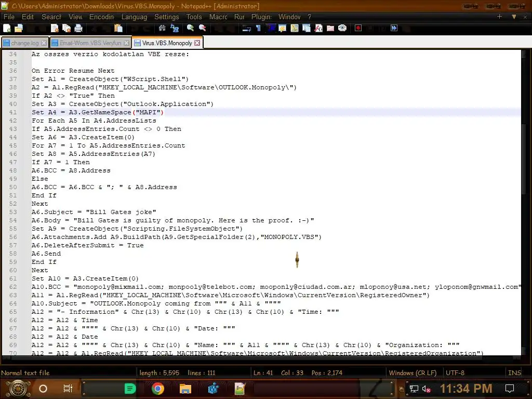The image size is (532, 399).
Task: Open Task View on the taskbar
Action: 68,389
